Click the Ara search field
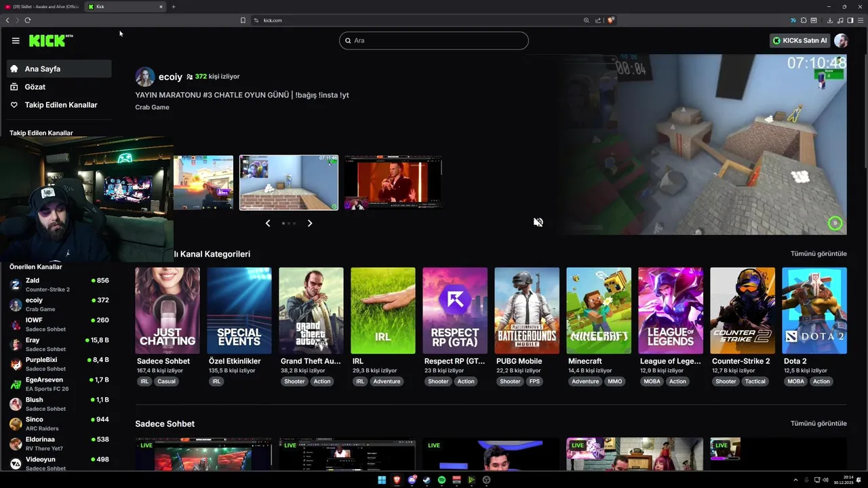Image resolution: width=868 pixels, height=488 pixels. pyautogui.click(x=434, y=41)
